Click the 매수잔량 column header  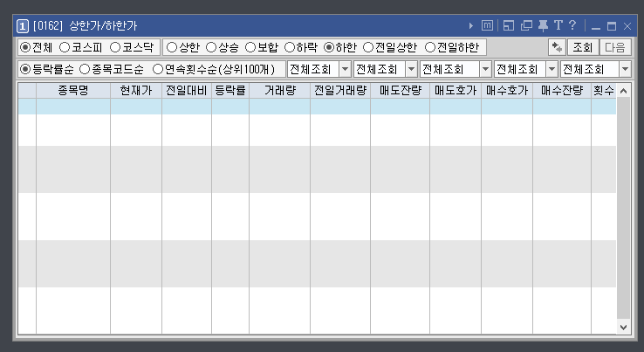tap(562, 91)
